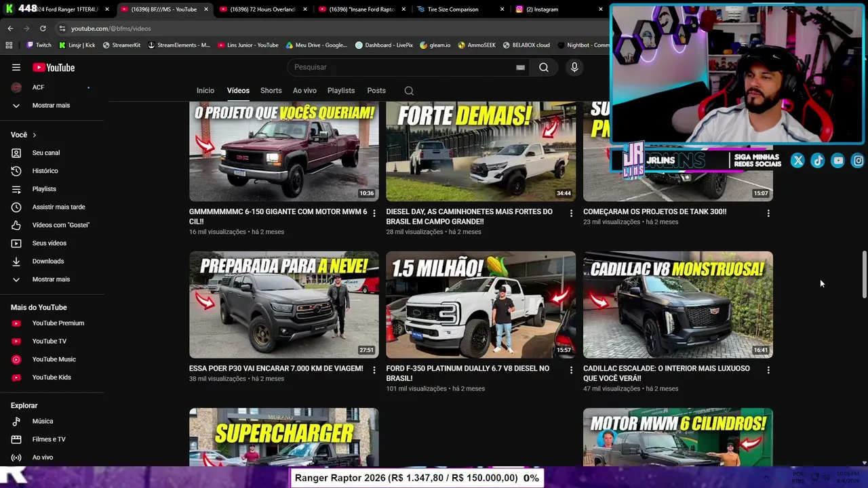Open the Meu Drive - Google bookmark
Screen dimensions: 868x488
(317, 45)
